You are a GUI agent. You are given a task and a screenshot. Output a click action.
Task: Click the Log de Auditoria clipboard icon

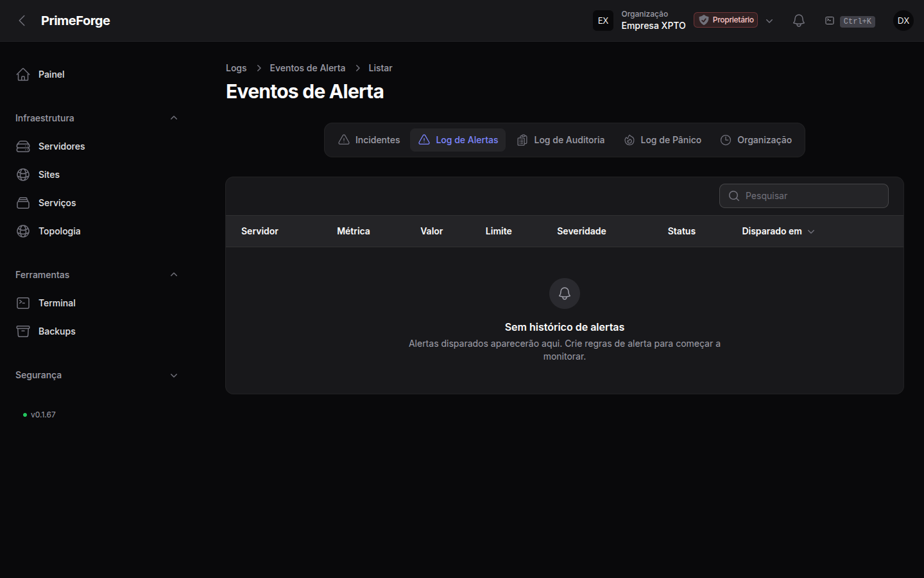[x=522, y=140]
